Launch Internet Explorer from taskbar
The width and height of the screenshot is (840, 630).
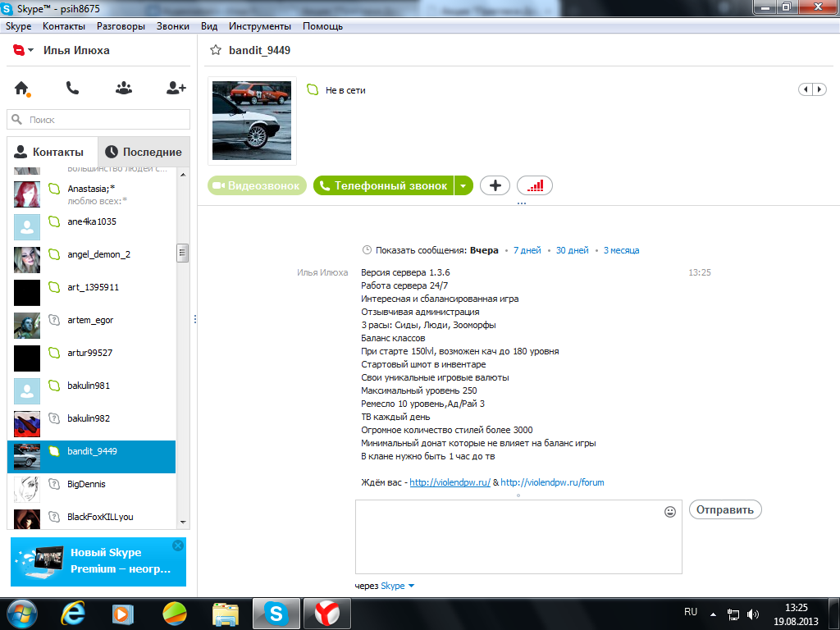73,614
